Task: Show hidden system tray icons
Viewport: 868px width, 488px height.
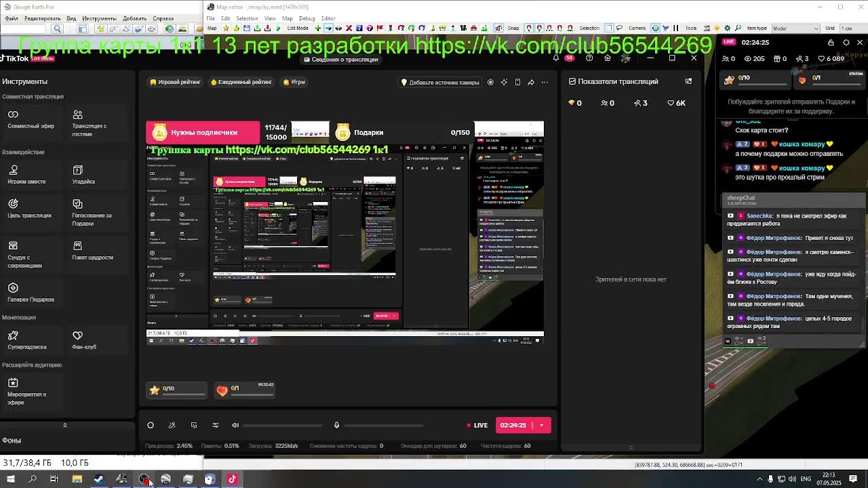Action: point(759,479)
